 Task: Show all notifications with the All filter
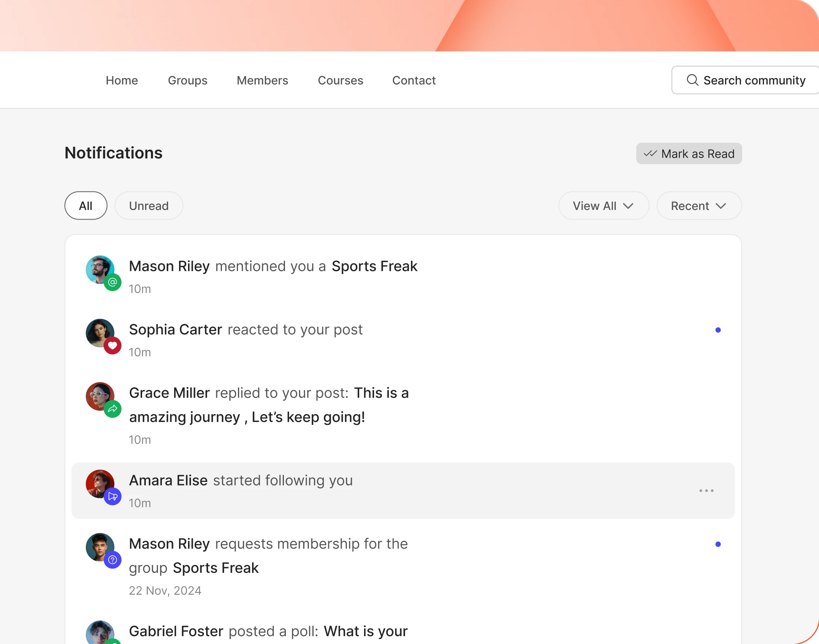click(x=86, y=205)
